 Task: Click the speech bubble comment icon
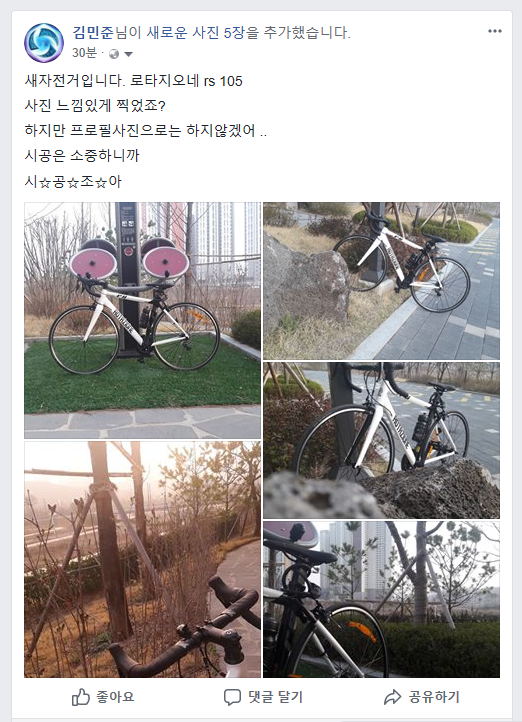coord(232,697)
